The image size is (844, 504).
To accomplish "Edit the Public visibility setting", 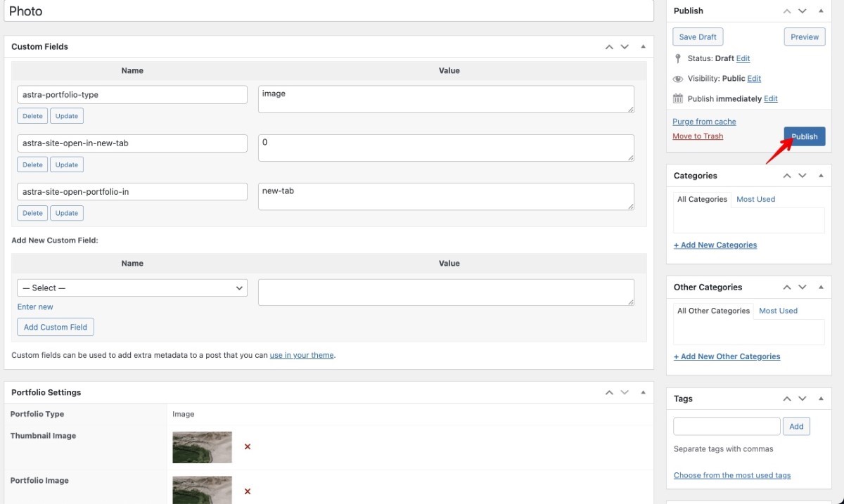I will (754, 79).
